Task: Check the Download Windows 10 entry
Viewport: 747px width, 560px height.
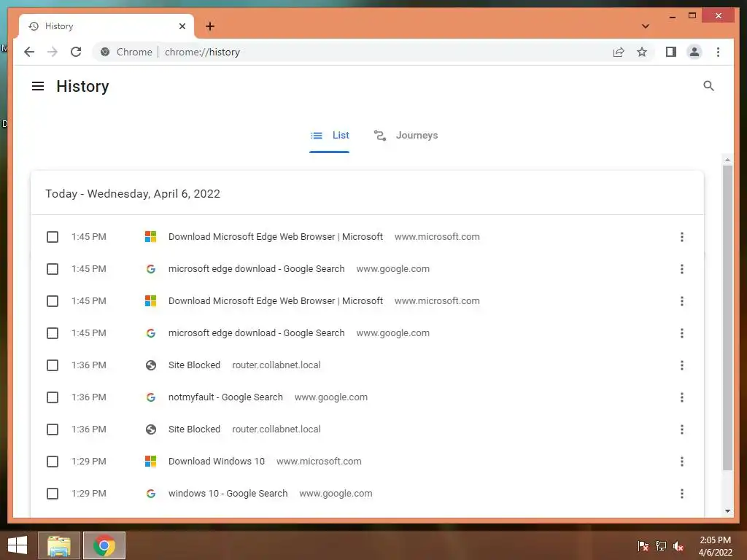Action: [x=53, y=462]
